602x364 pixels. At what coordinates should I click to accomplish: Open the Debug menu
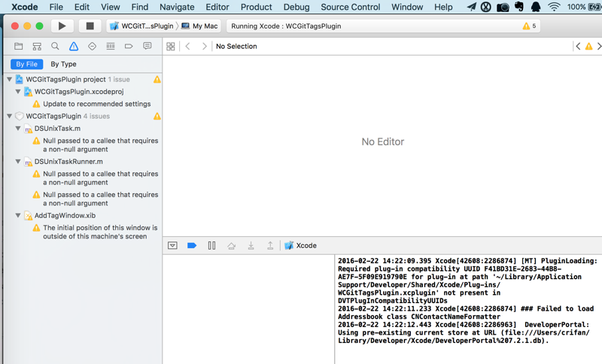click(x=296, y=7)
